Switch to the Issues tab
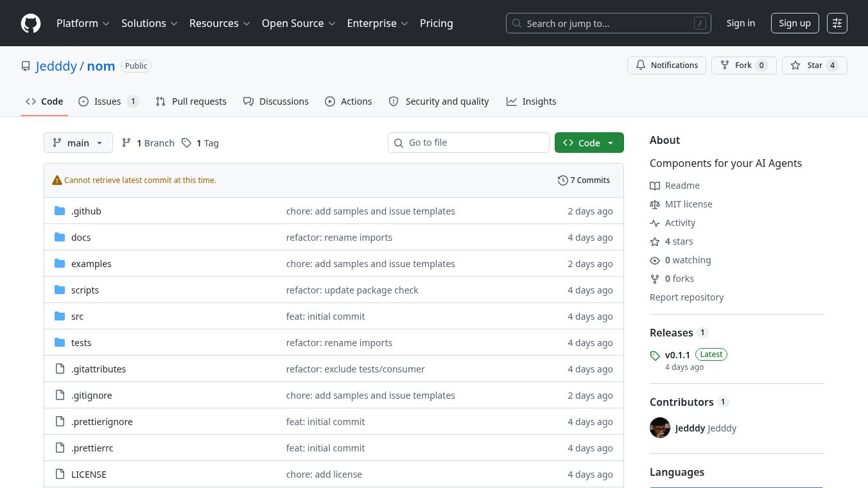Viewport: 868px width, 488px height. [x=108, y=101]
